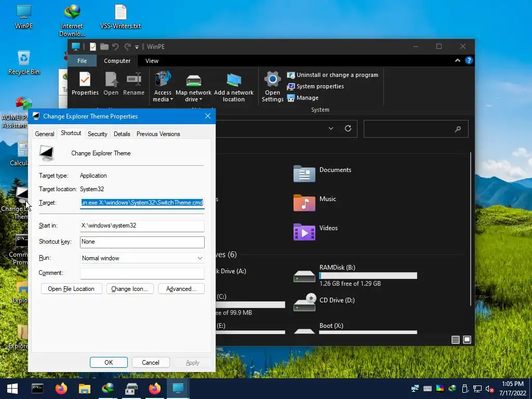Click the Target text field
Screen dimensions: 532x399
[x=142, y=203]
